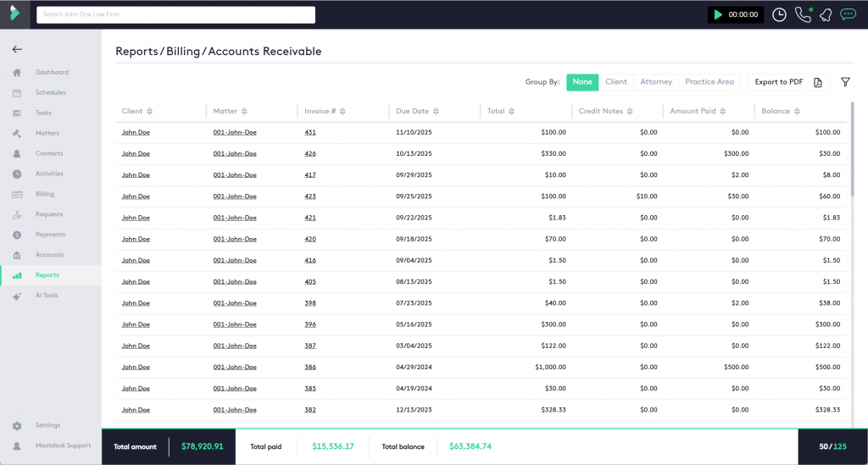
Task: Click the 50/125 record counter
Action: pyautogui.click(x=832, y=446)
